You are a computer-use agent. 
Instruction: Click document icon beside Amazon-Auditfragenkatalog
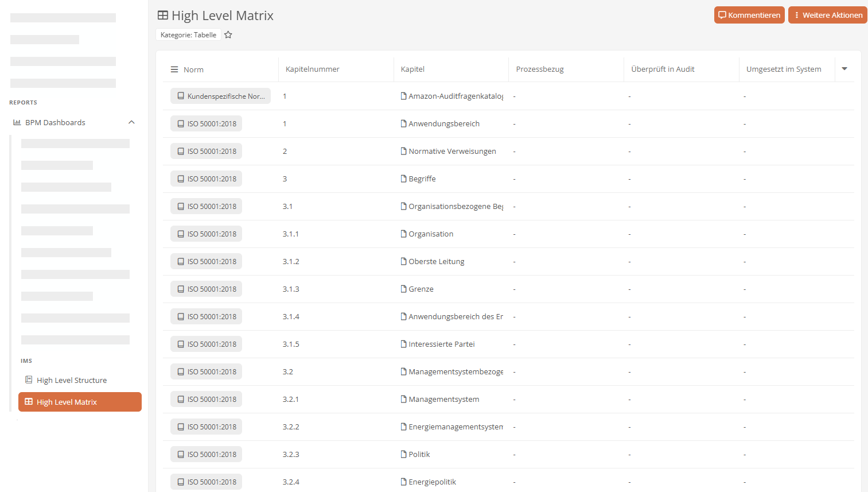[404, 96]
